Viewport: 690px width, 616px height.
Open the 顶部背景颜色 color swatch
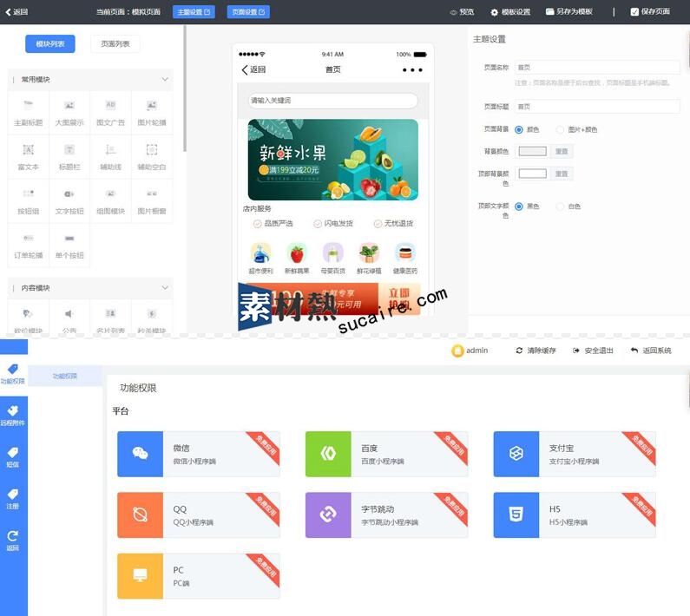coord(532,174)
